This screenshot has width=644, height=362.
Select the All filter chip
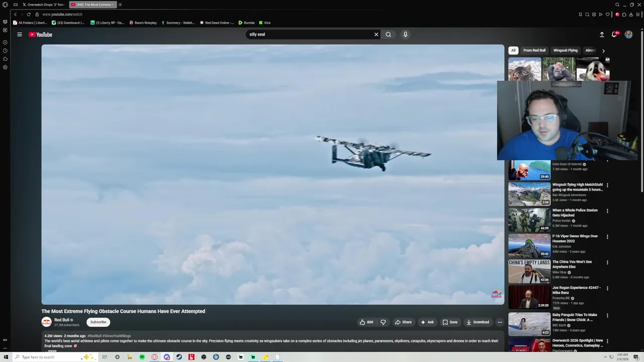click(x=513, y=50)
